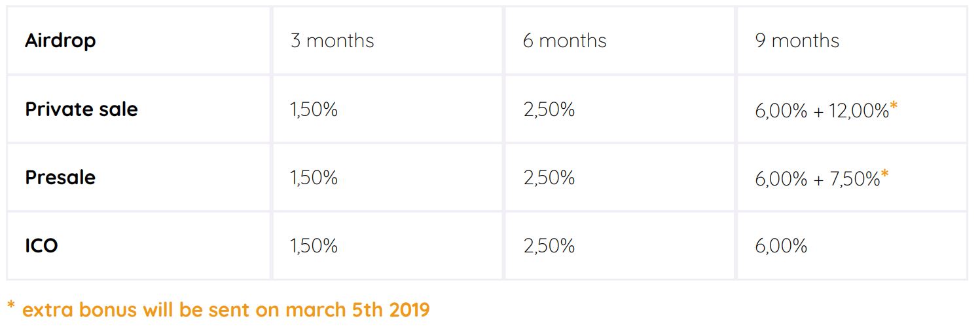The width and height of the screenshot is (980, 335).
Task: Click the "Airdrop" header cell
Action: click(x=60, y=41)
